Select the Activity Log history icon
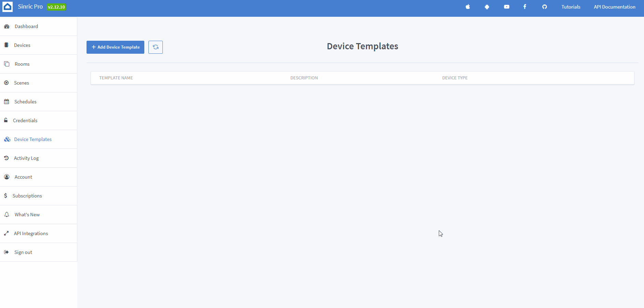Image resolution: width=644 pixels, height=308 pixels. click(6, 158)
